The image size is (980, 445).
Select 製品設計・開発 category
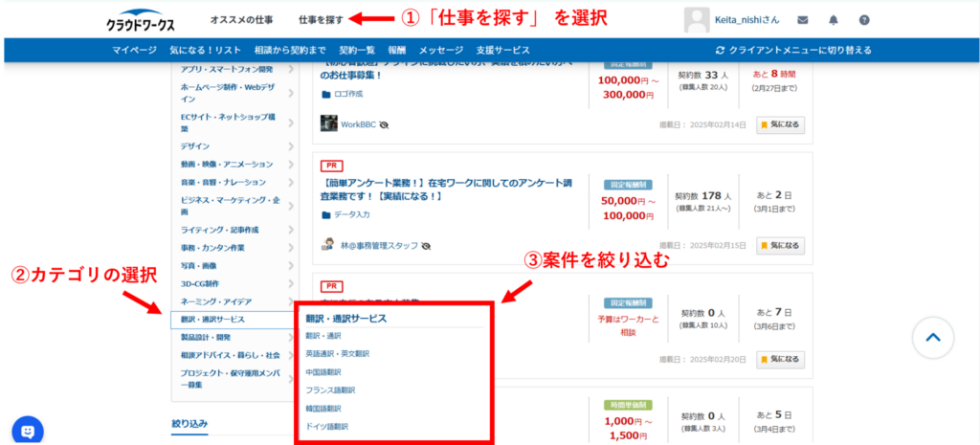(x=206, y=338)
